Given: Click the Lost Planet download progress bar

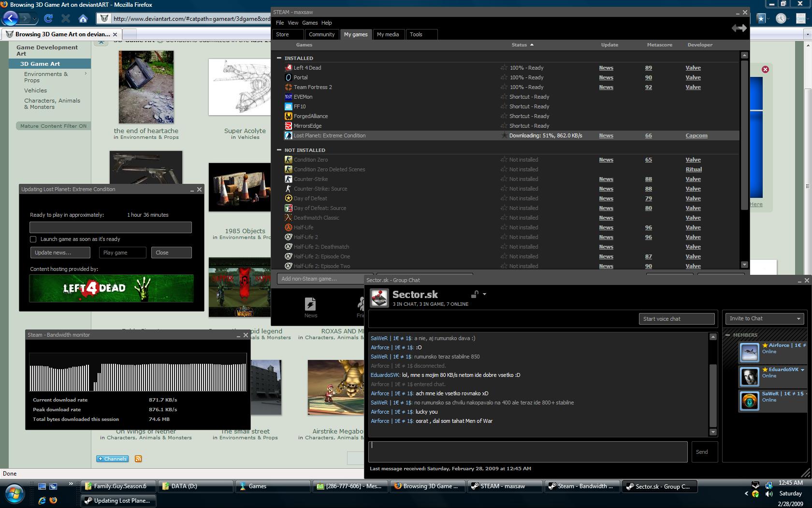Looking at the screenshot, I should [111, 227].
